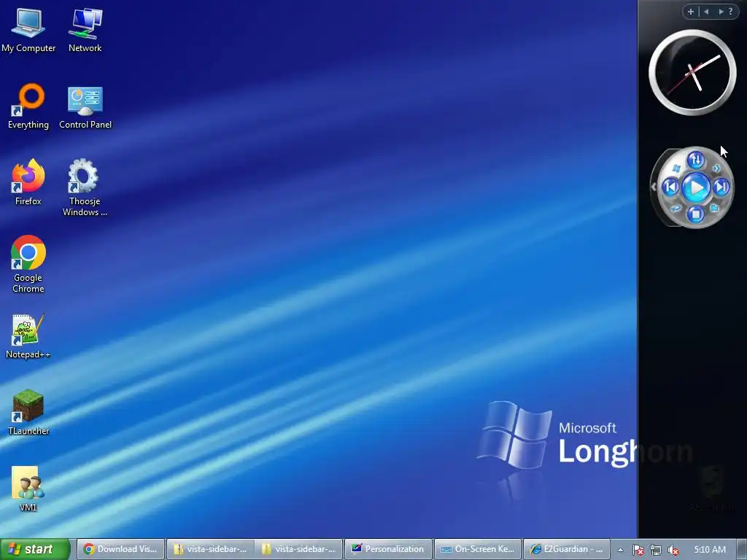The width and height of the screenshot is (747, 560).
Task: Click the 5:10 AM taskbar clock
Action: (x=710, y=550)
